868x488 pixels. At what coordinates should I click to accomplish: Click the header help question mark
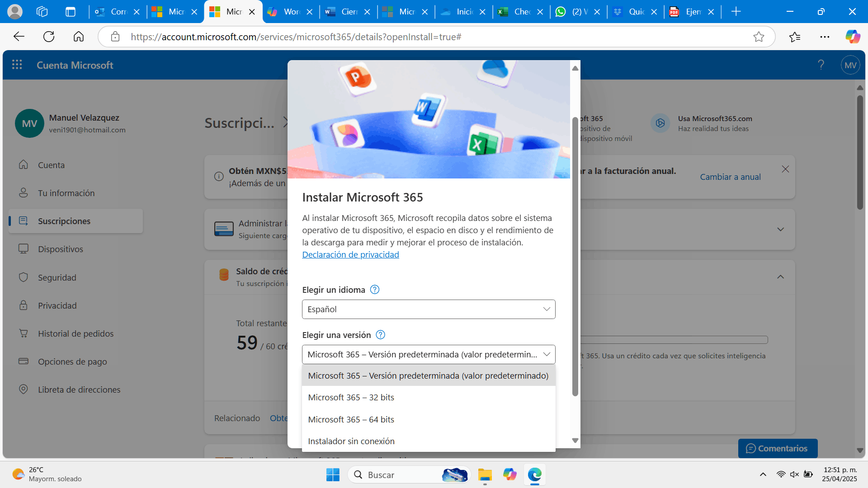tap(821, 65)
